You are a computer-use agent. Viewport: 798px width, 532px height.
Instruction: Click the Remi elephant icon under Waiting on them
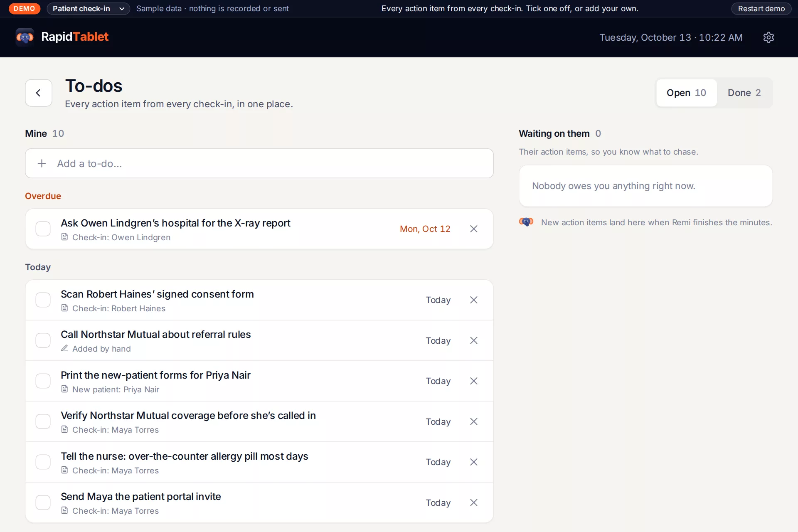click(x=526, y=222)
